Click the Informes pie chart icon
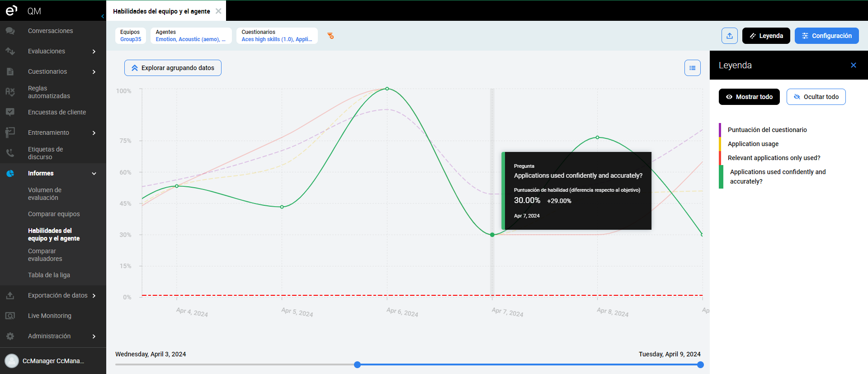868x374 pixels. tap(10, 173)
